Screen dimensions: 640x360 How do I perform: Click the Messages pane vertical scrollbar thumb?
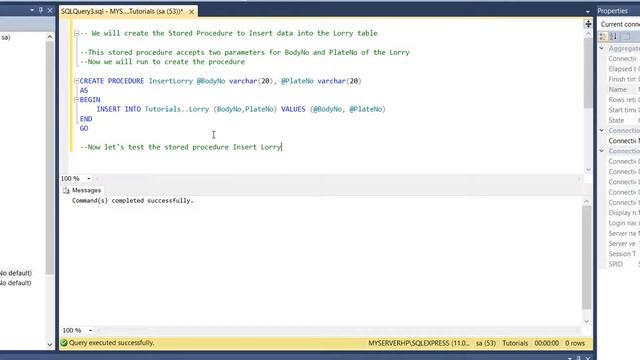[x=587, y=258]
